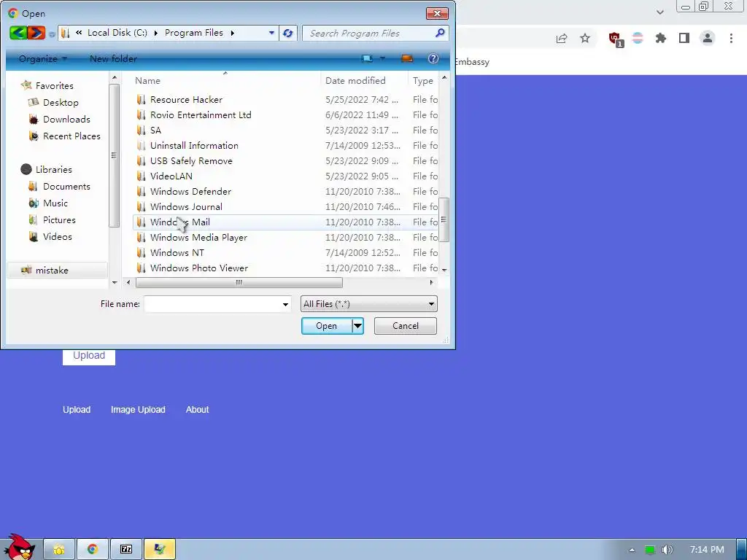Click the file list vertical scrollbar thumb
Screen dimensions: 747x560
click(x=444, y=219)
